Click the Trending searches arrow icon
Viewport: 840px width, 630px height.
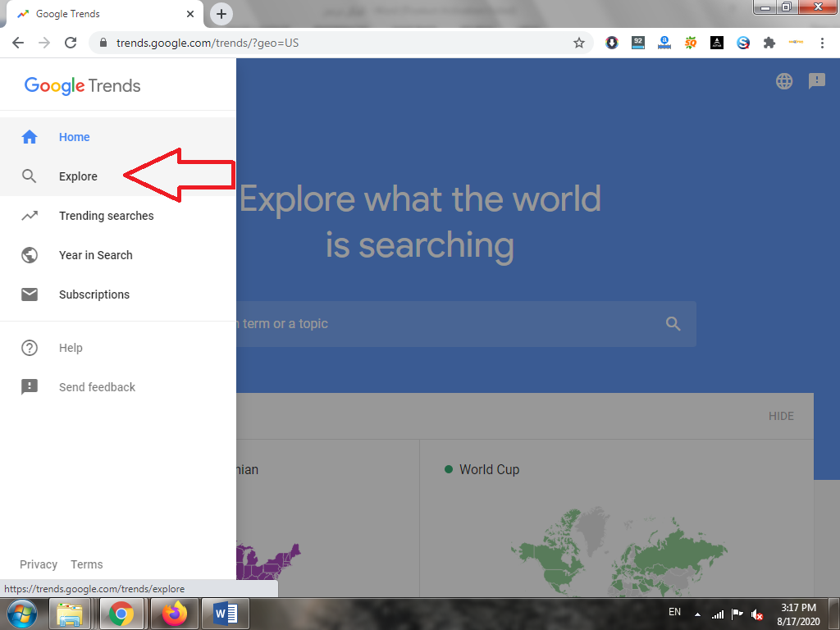click(x=30, y=216)
